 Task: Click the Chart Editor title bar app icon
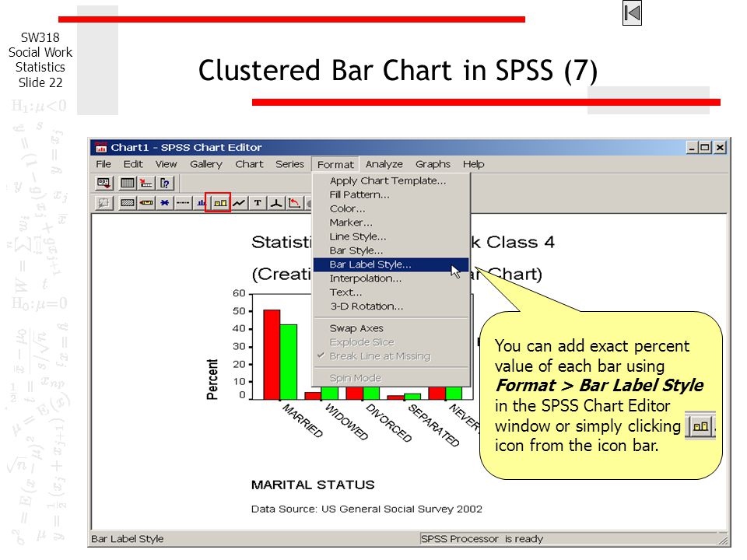[101, 147]
